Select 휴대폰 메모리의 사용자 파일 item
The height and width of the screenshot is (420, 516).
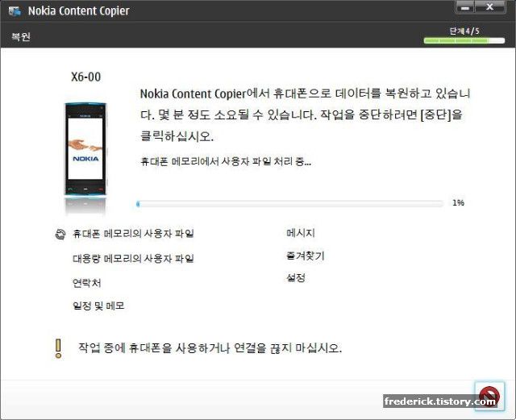[x=133, y=234]
